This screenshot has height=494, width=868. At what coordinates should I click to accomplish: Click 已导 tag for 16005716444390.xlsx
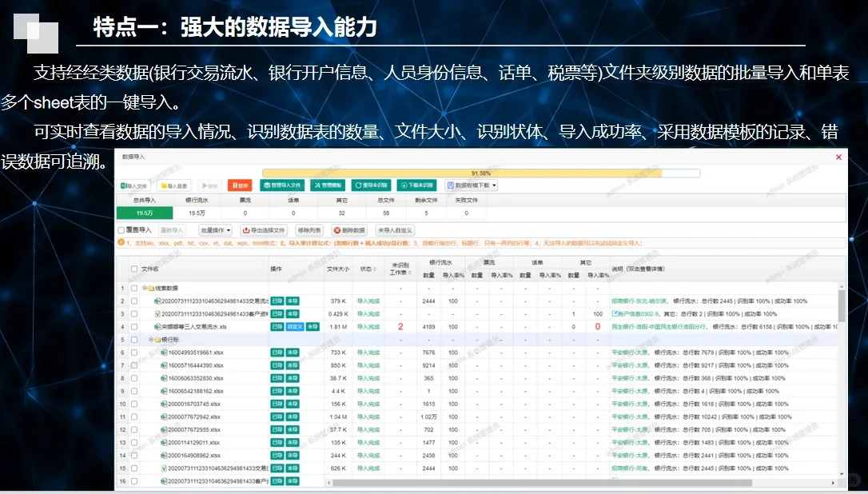pyautogui.click(x=277, y=365)
